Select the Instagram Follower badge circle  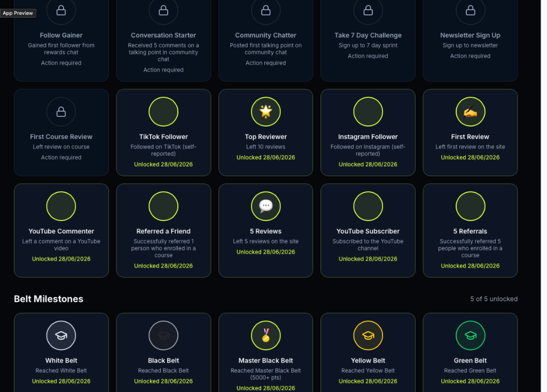(368, 112)
